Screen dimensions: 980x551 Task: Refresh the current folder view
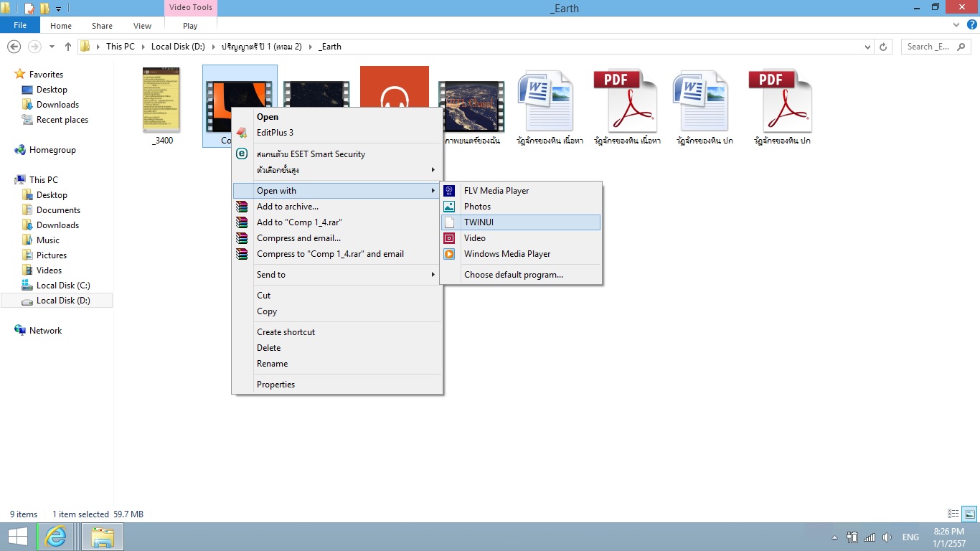884,47
